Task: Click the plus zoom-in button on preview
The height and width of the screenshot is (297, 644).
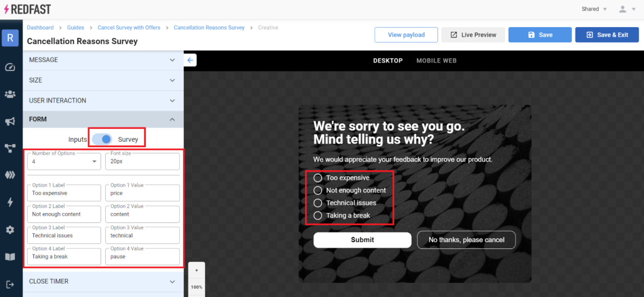Action: pyautogui.click(x=197, y=270)
